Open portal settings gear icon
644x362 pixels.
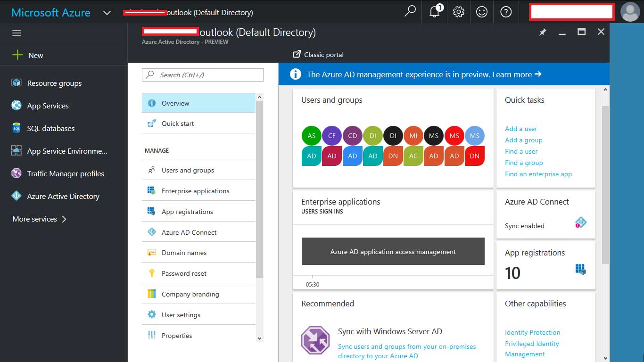458,12
